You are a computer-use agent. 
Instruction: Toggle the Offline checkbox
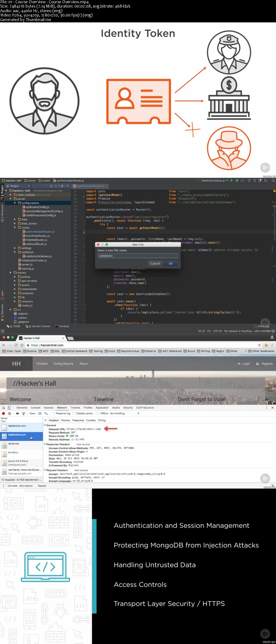point(98,414)
